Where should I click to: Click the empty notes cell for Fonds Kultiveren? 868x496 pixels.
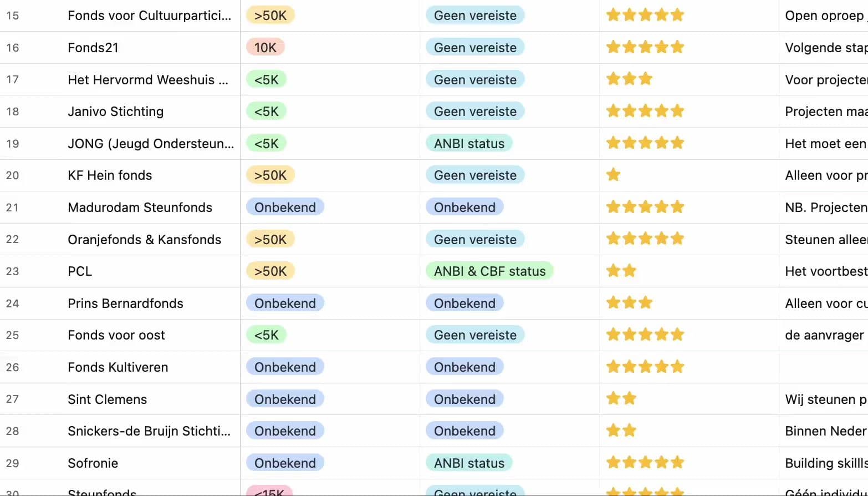(824, 367)
